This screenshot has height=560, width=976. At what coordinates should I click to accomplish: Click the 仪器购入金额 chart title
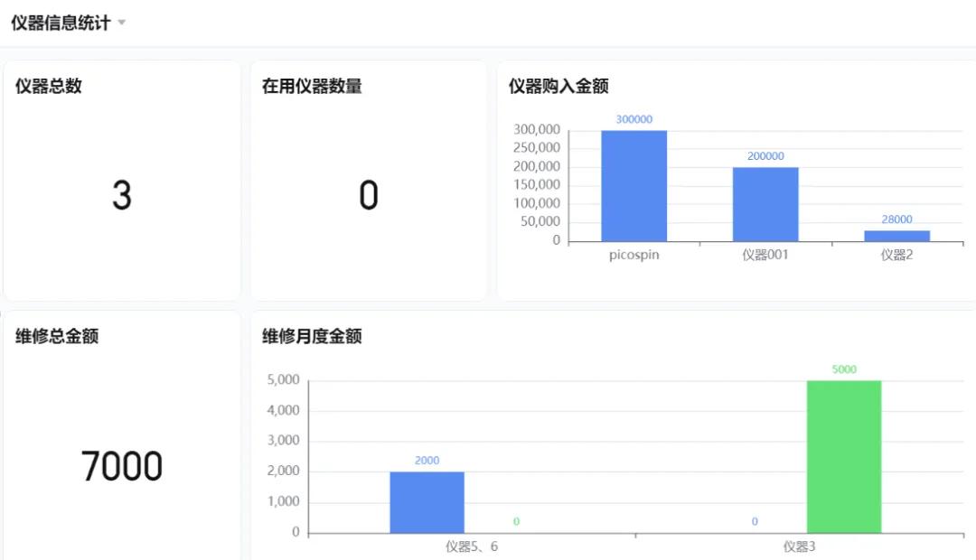click(x=558, y=86)
